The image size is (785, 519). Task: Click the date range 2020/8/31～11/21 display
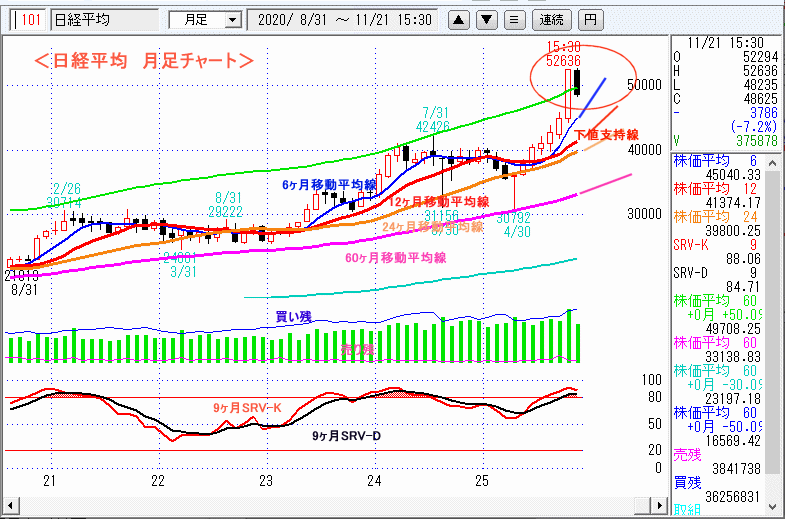click(x=345, y=19)
